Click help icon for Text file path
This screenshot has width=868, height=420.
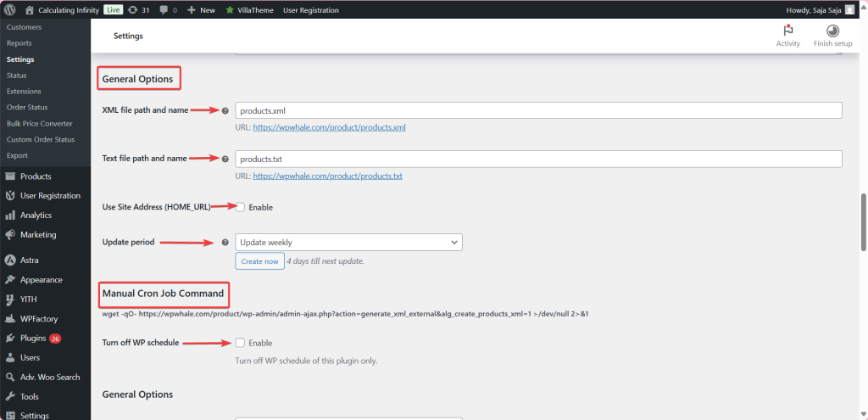(x=225, y=159)
